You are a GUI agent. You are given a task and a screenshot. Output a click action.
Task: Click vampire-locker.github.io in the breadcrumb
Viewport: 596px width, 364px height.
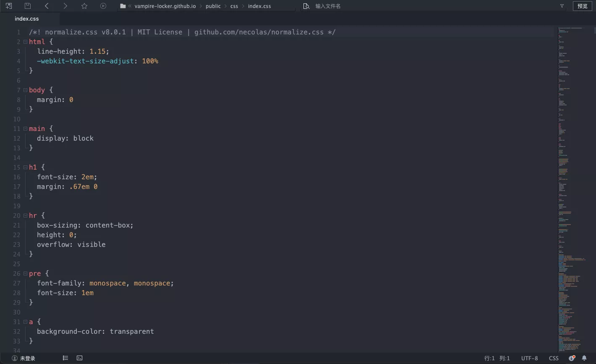coord(165,6)
